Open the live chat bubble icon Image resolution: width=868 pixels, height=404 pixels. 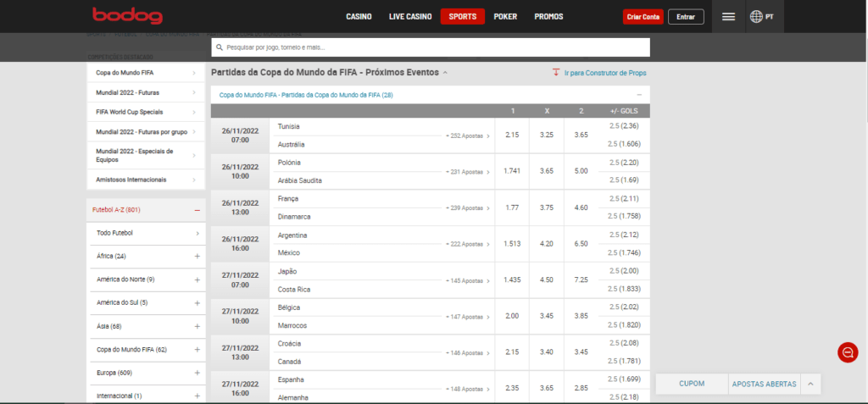[x=848, y=352]
